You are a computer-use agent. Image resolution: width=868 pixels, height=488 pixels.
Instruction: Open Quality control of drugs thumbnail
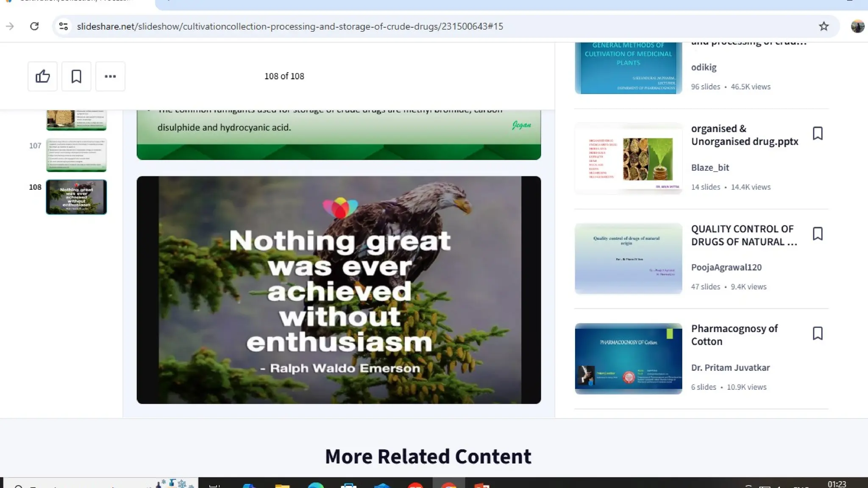628,258
